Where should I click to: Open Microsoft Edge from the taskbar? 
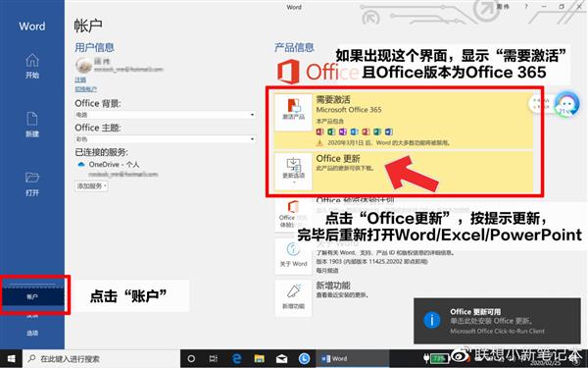pos(236,358)
